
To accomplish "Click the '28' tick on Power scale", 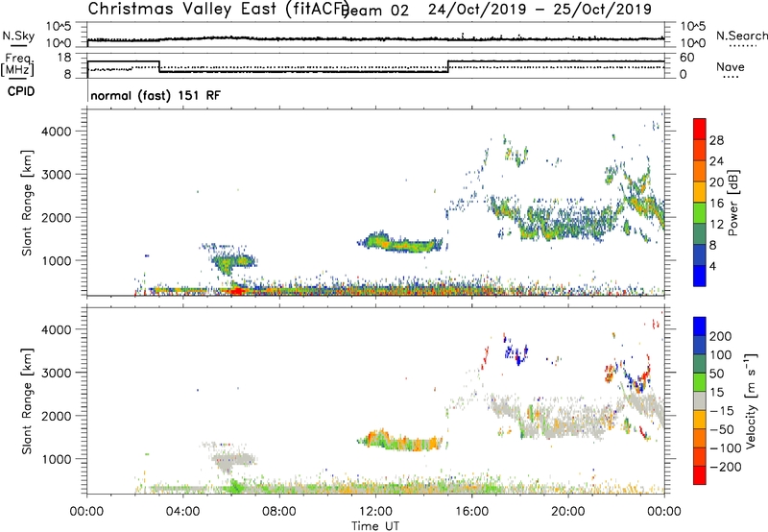I will [716, 140].
